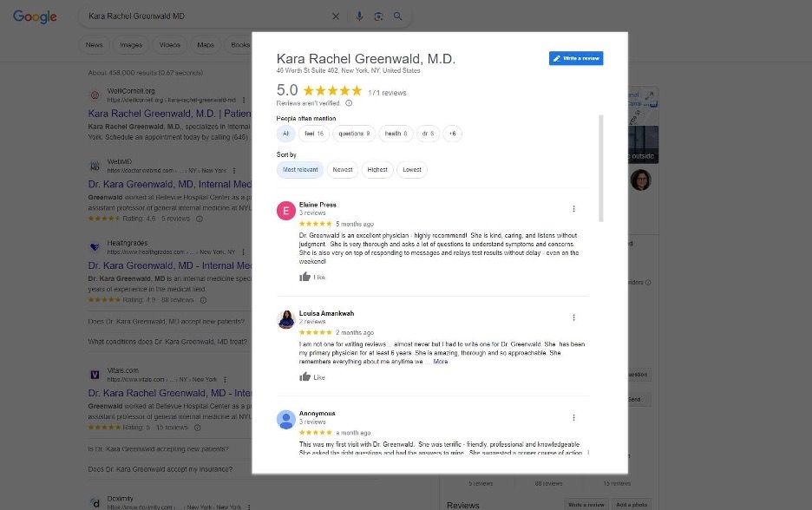This screenshot has height=510, width=812.
Task: Expand Louisa Amankwah's review with More
Action: pyautogui.click(x=440, y=362)
